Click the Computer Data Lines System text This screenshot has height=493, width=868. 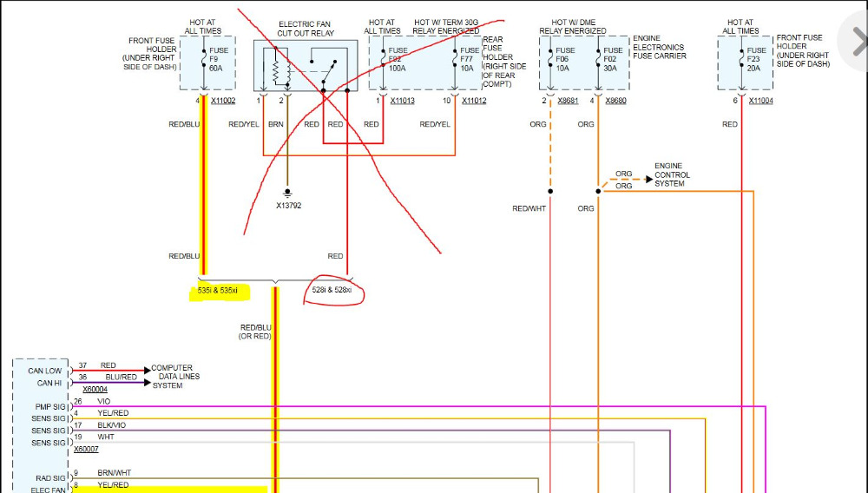(175, 377)
